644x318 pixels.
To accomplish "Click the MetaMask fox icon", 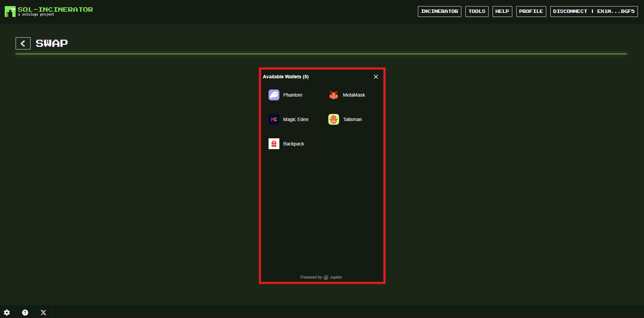I will coord(333,95).
